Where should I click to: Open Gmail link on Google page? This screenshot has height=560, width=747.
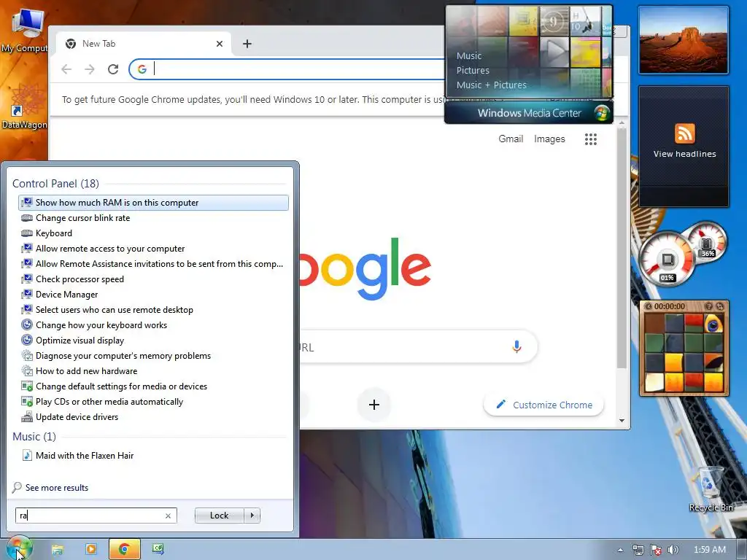tap(511, 139)
